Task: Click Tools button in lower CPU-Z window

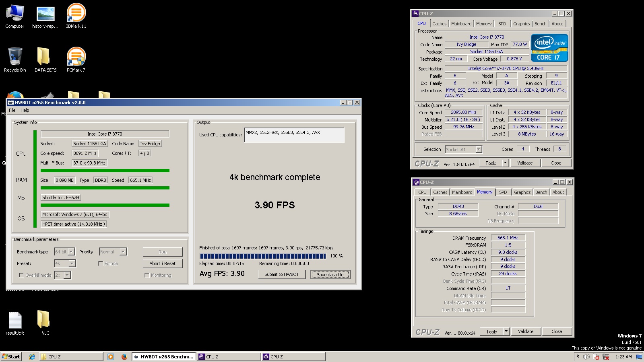Action: pyautogui.click(x=491, y=331)
